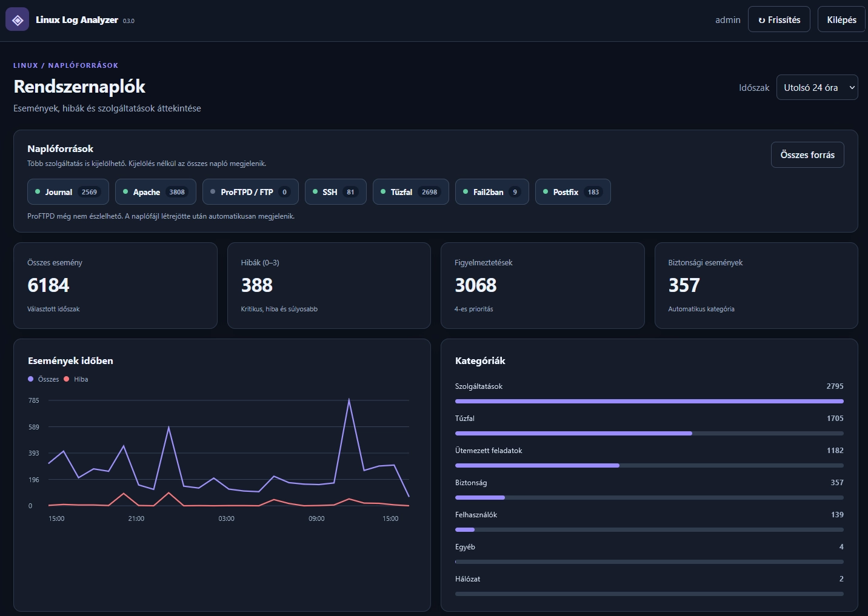Click the Összes esemény 6184 card

tap(115, 286)
